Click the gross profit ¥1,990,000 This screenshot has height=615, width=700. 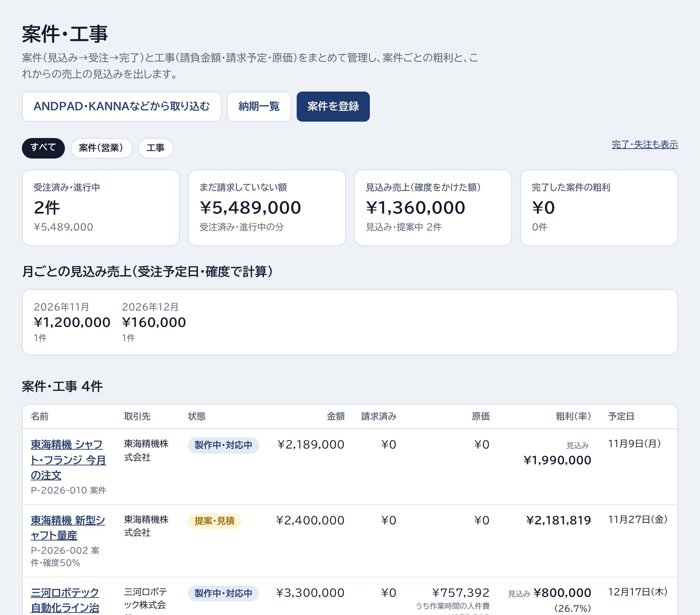pyautogui.click(x=557, y=460)
